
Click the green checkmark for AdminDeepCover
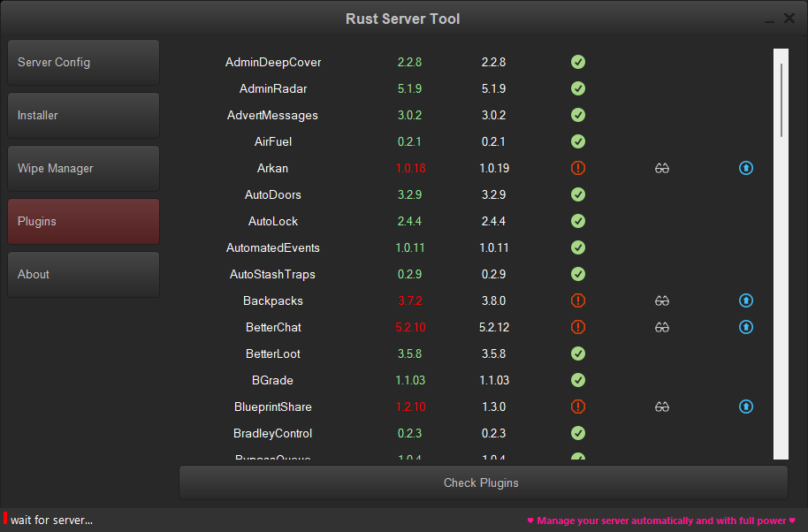(578, 62)
